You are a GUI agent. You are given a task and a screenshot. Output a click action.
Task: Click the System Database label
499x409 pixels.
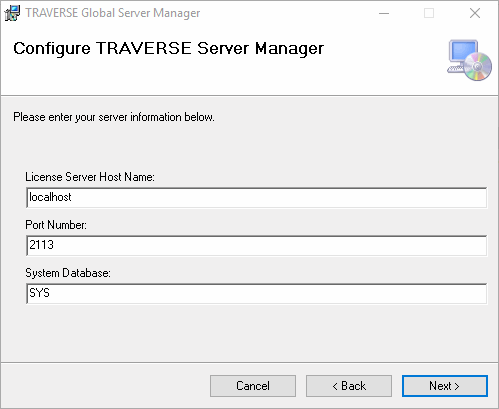(68, 273)
